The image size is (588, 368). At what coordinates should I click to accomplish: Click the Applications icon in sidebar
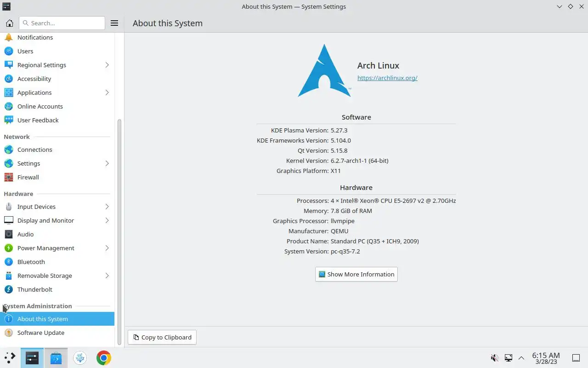click(8, 92)
